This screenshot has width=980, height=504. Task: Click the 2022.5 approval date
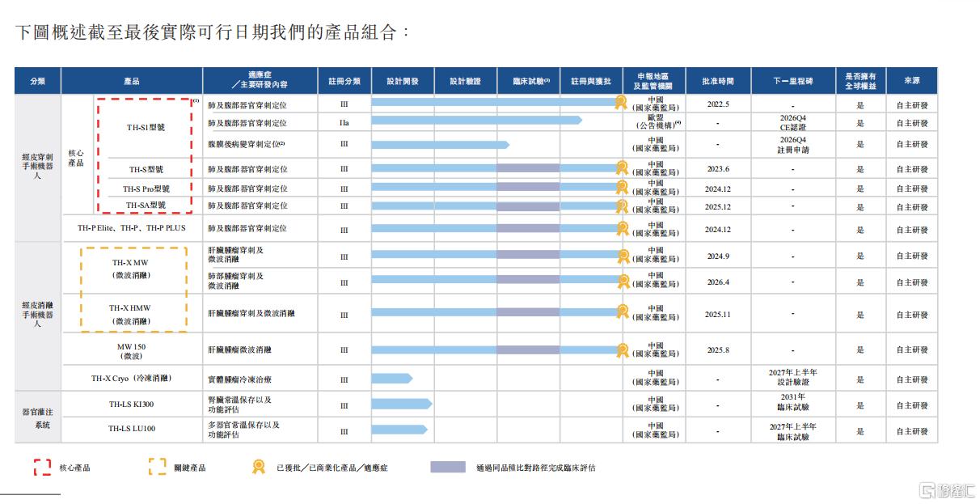click(x=718, y=104)
